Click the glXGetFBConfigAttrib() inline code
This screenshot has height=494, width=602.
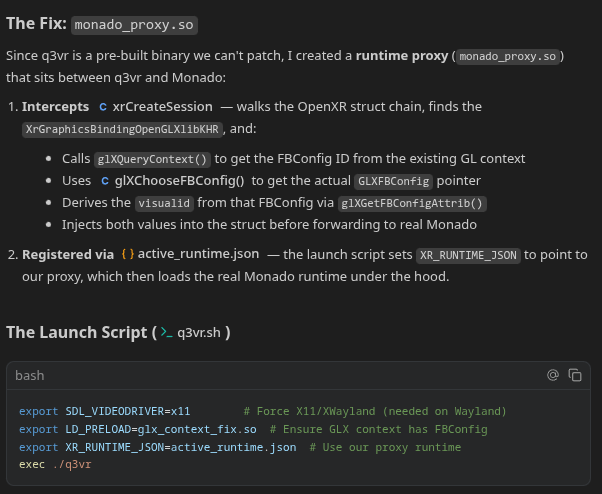(x=413, y=203)
